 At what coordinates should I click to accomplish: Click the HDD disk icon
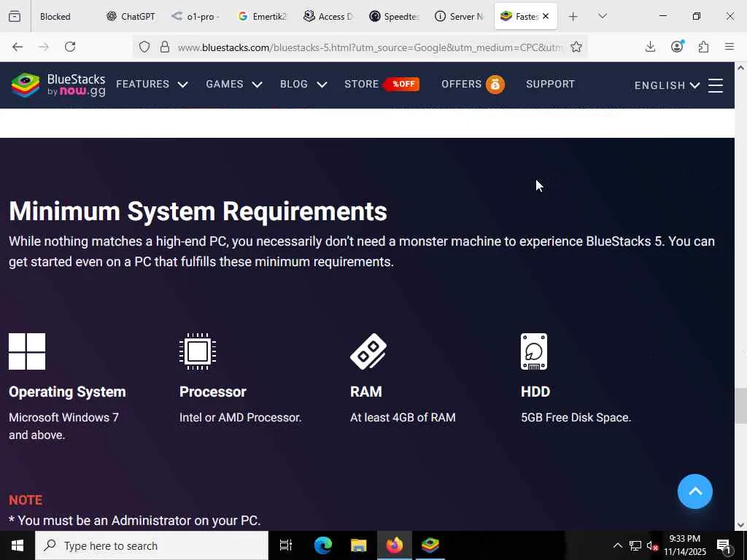coord(534,351)
